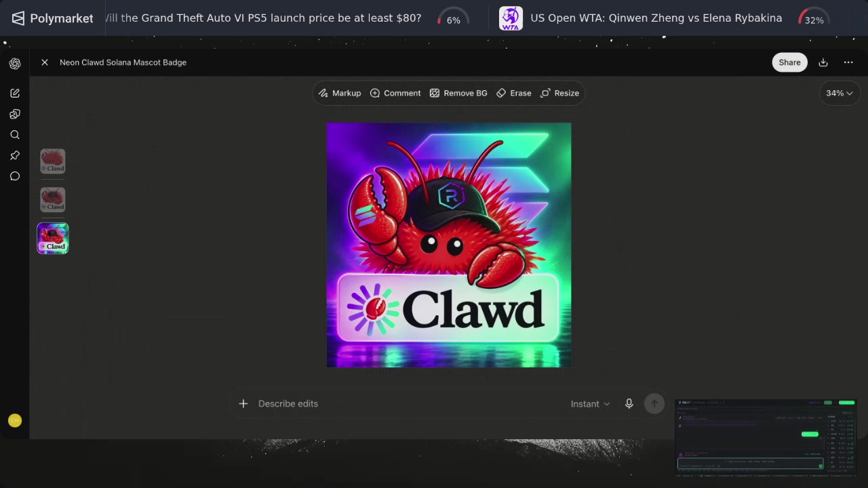Select the first Clawd version thumbnail
This screenshot has width=868, height=488.
click(x=53, y=161)
